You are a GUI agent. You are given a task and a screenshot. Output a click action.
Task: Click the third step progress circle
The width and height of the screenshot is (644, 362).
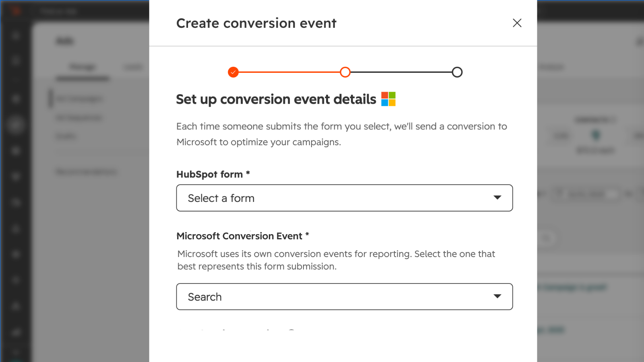(x=457, y=72)
